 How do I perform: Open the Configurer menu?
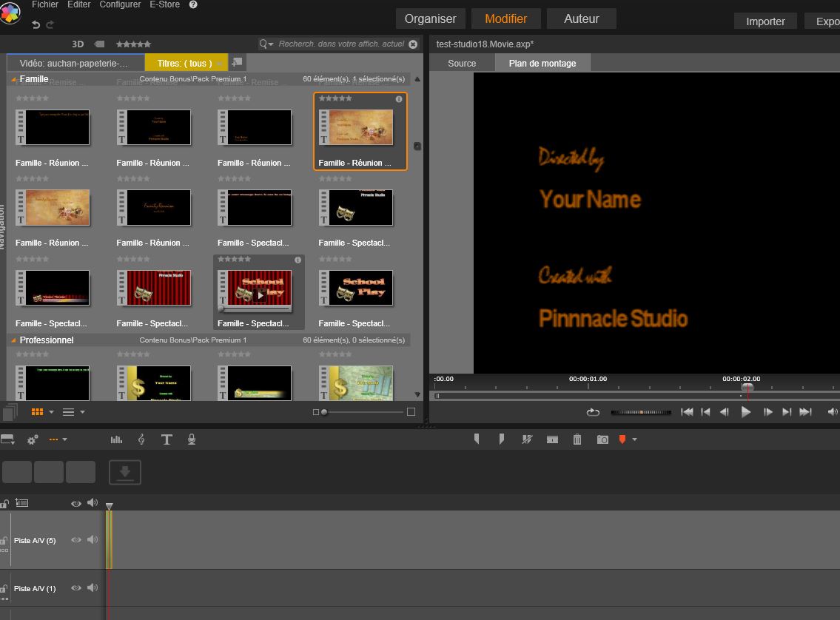pyautogui.click(x=120, y=4)
